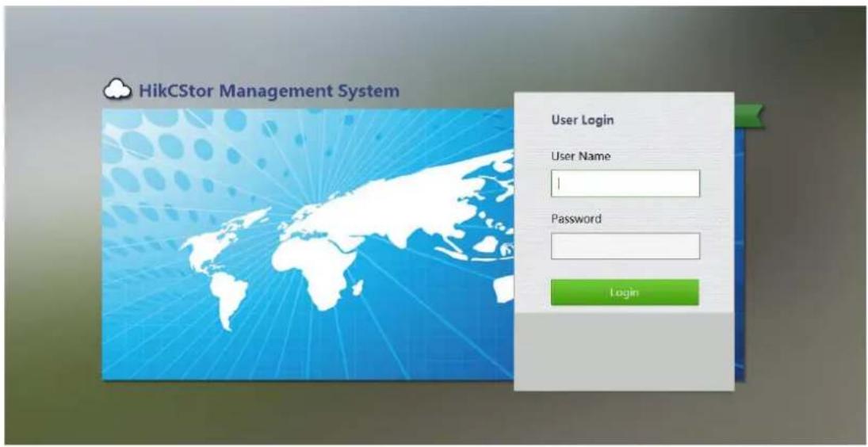Click the world map banner image

pos(308,244)
